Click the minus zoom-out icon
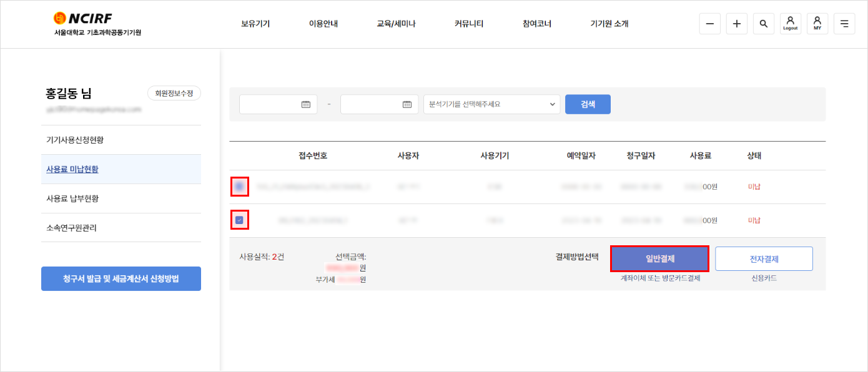This screenshot has height=372, width=868. pyautogui.click(x=709, y=24)
